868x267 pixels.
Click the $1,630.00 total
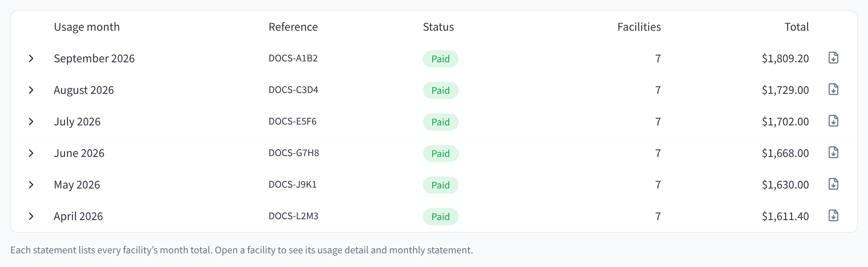click(785, 185)
